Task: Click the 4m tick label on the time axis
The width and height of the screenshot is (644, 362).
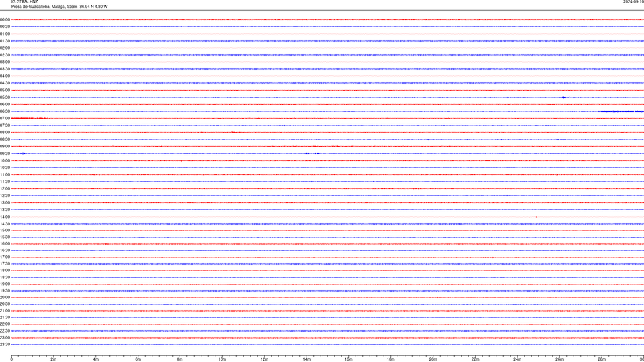Action: (96, 359)
